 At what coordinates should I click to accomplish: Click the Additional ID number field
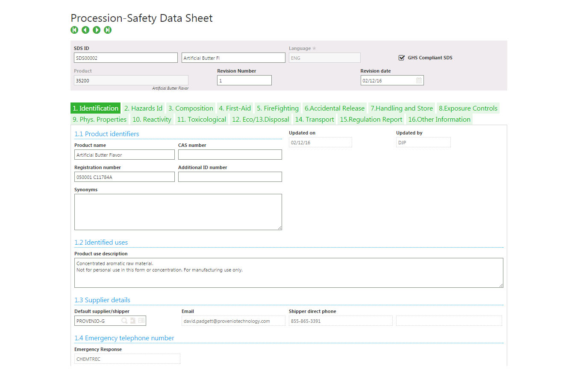click(230, 177)
